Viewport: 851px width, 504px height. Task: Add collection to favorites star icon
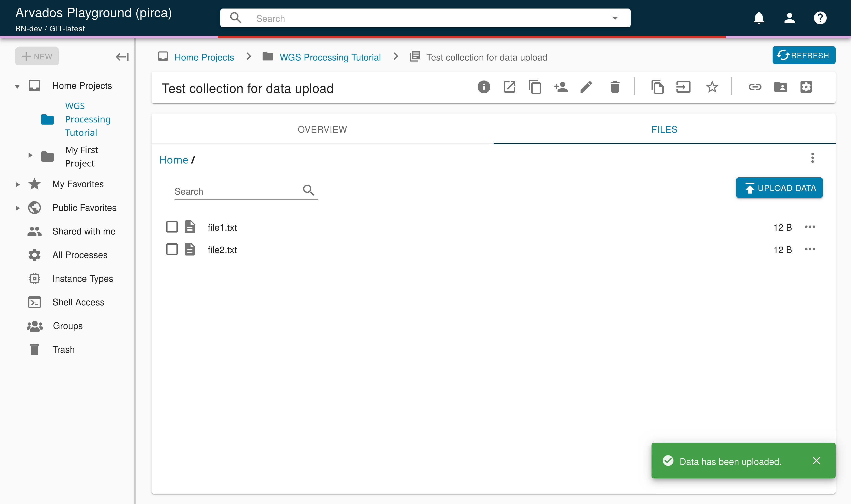click(712, 87)
